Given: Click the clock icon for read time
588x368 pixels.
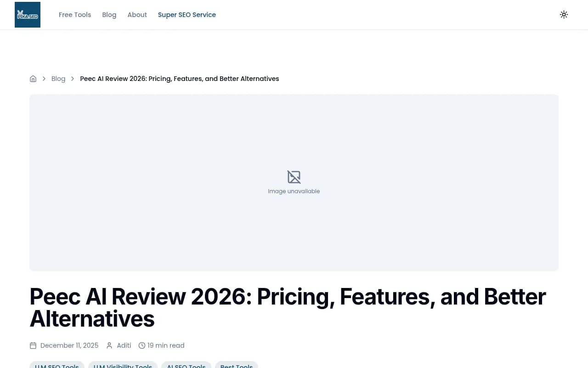Looking at the screenshot, I should [142, 345].
